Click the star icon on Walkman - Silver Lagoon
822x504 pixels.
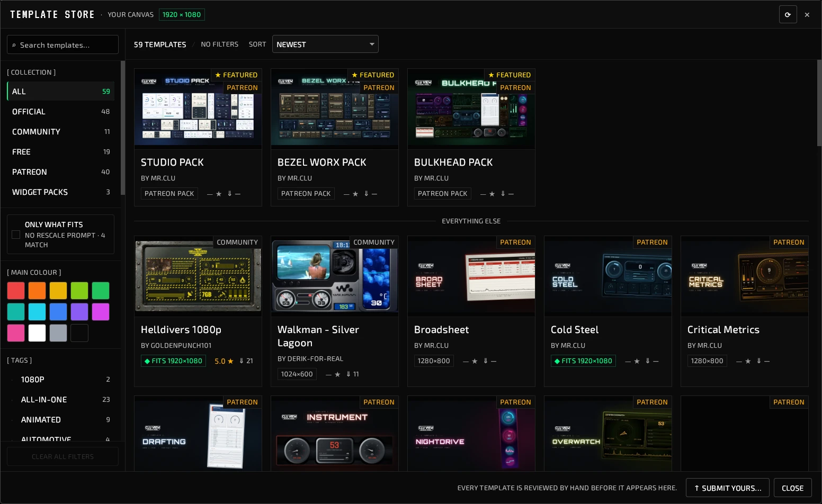(x=337, y=374)
